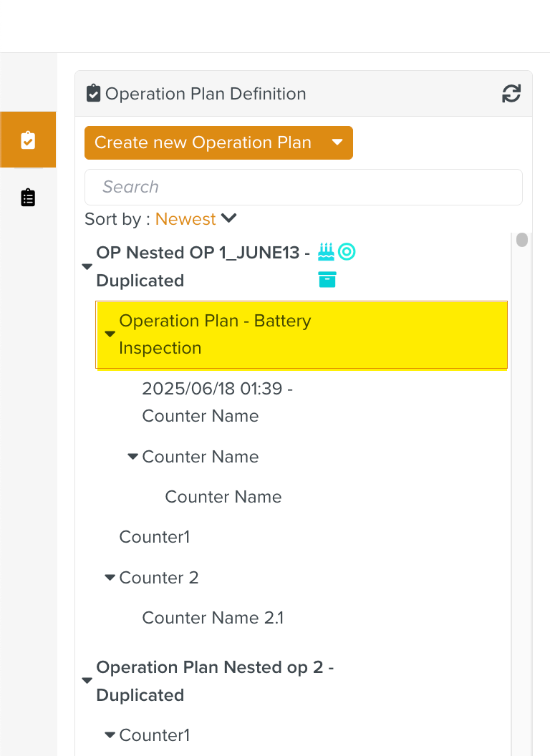Click inside the Search field
The width and height of the screenshot is (550, 756).
click(303, 187)
